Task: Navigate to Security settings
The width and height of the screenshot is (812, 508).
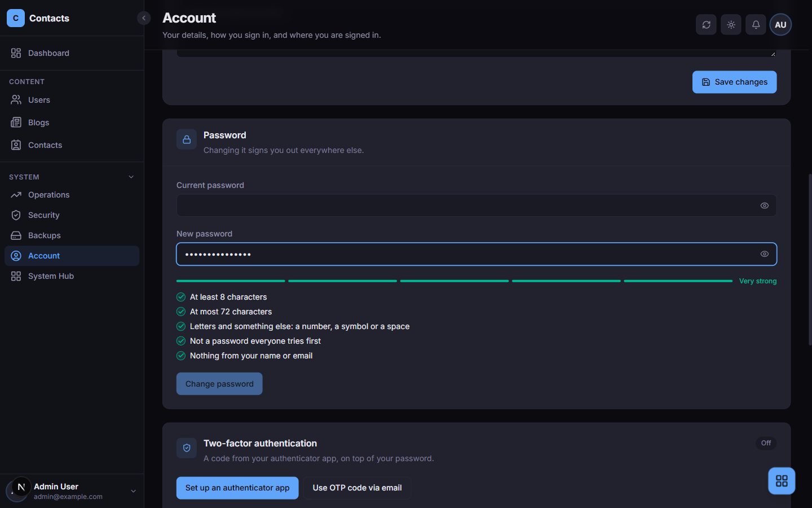Action: click(72, 215)
